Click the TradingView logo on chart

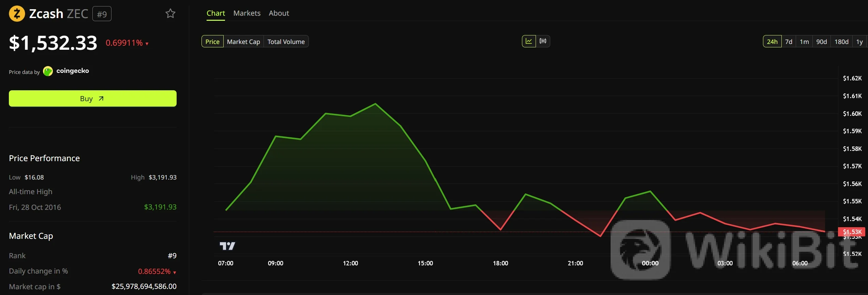tap(227, 246)
